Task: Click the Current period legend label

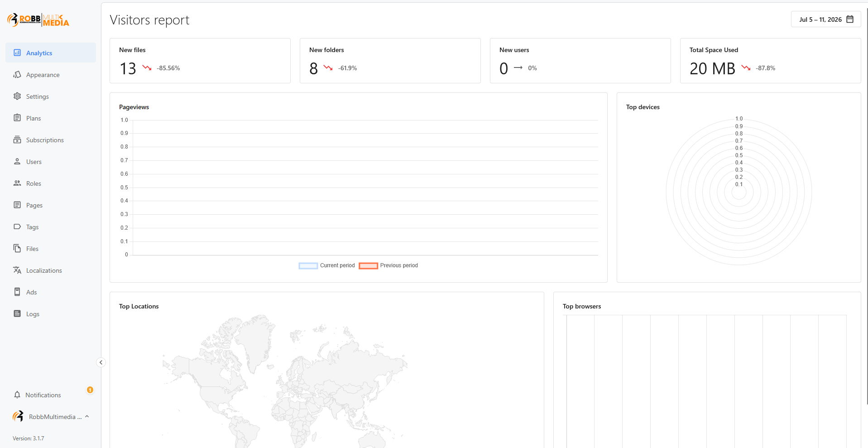Action: pos(337,265)
